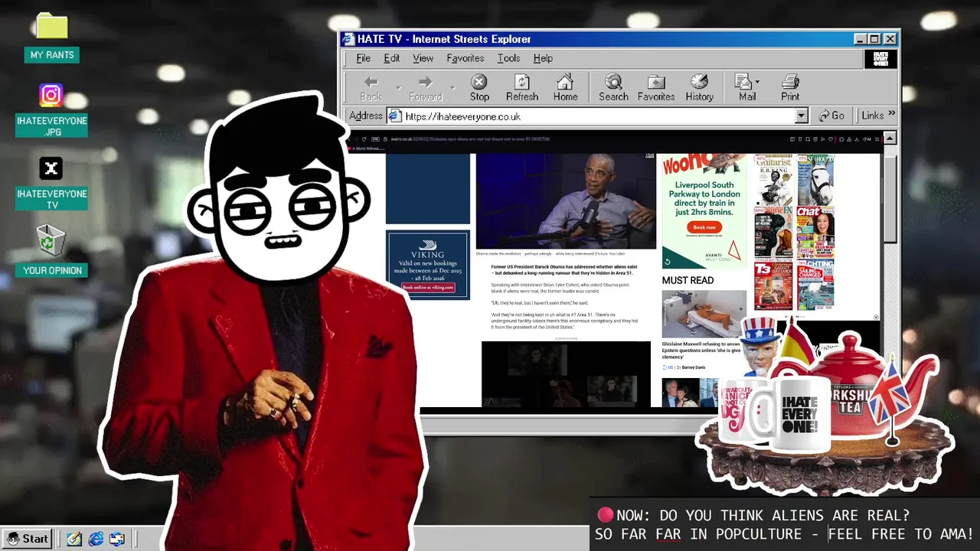Open the MY RANTS desktop folder

click(52, 37)
